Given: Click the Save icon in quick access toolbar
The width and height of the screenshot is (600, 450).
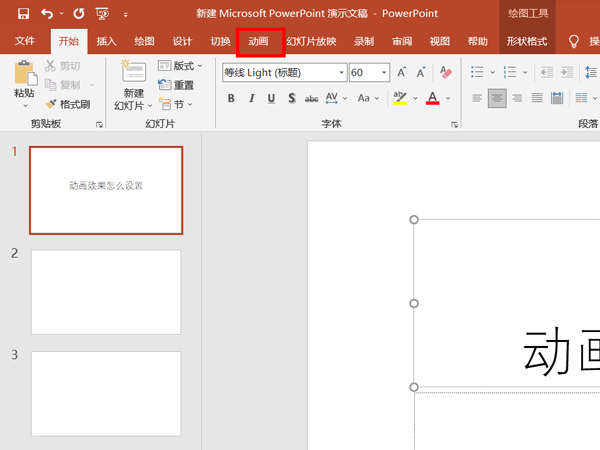Looking at the screenshot, I should (23, 14).
